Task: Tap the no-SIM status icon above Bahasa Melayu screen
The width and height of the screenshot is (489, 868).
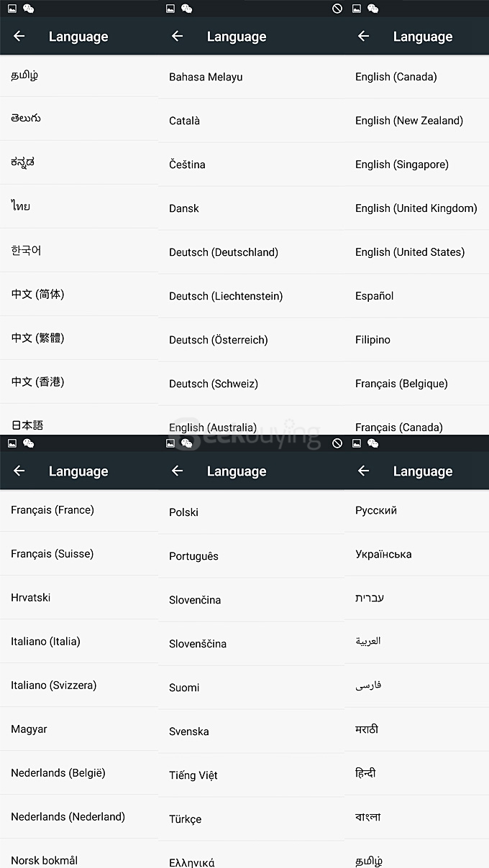Action: (x=337, y=9)
